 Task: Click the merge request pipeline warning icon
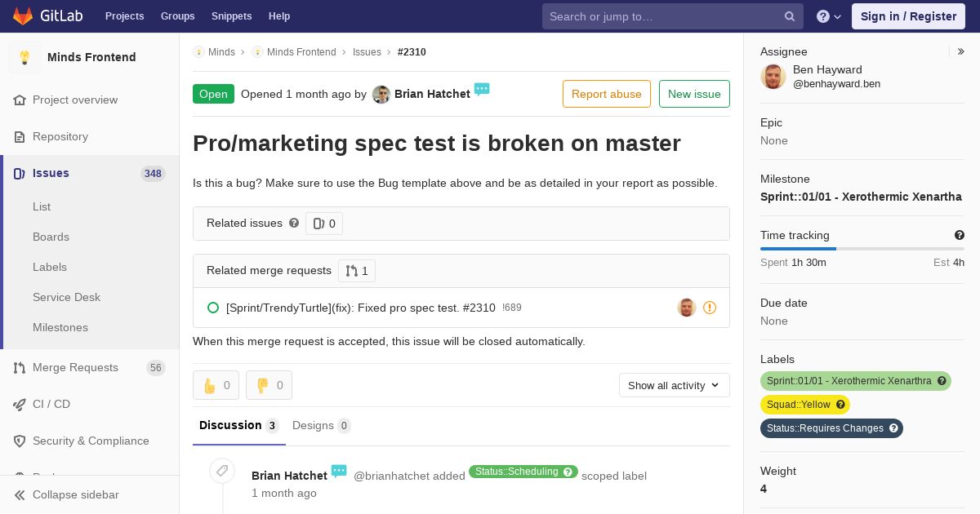pyautogui.click(x=710, y=308)
